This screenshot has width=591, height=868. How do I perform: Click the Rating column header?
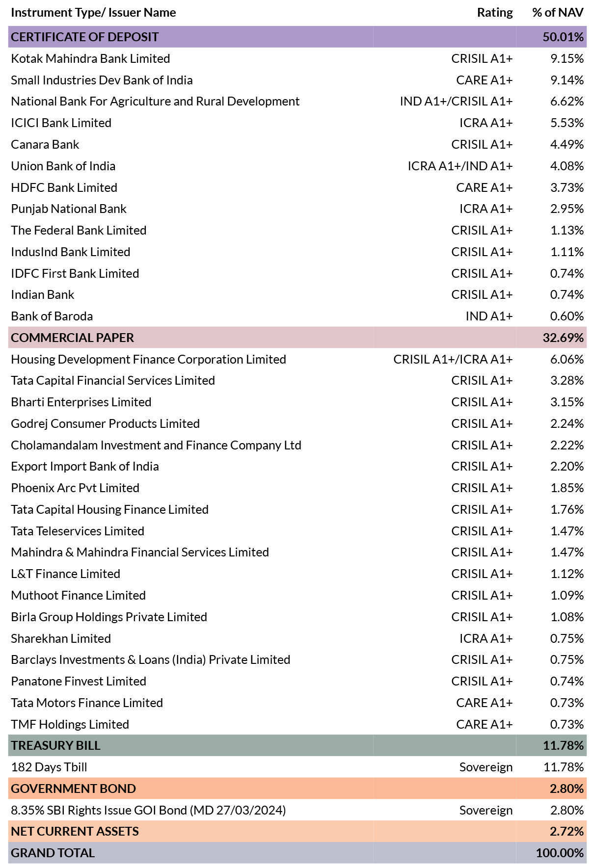(495, 12)
